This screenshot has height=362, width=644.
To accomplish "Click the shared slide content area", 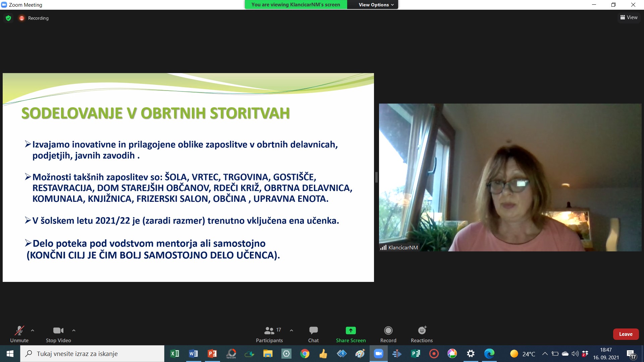I will click(x=188, y=177).
